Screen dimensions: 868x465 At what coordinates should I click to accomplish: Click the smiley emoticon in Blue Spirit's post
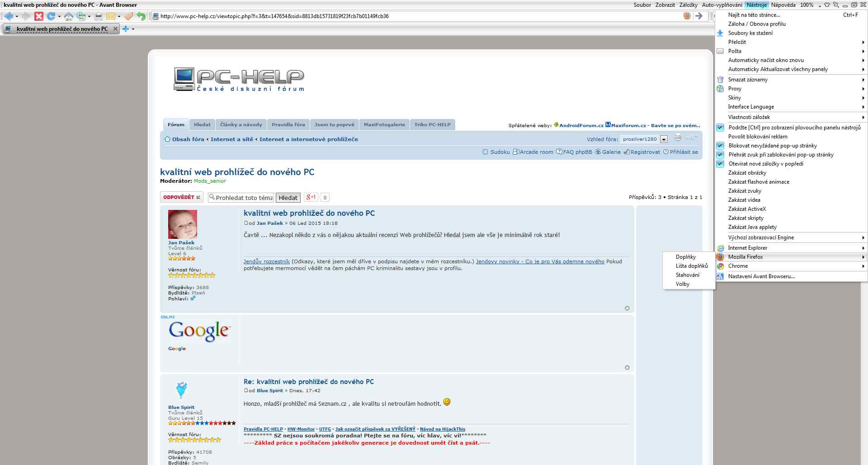[x=447, y=402]
